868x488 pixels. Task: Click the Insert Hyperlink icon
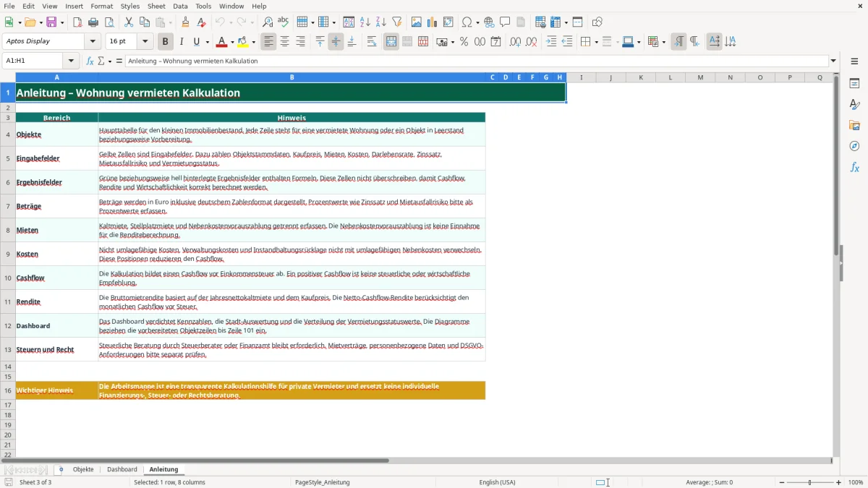click(x=490, y=22)
